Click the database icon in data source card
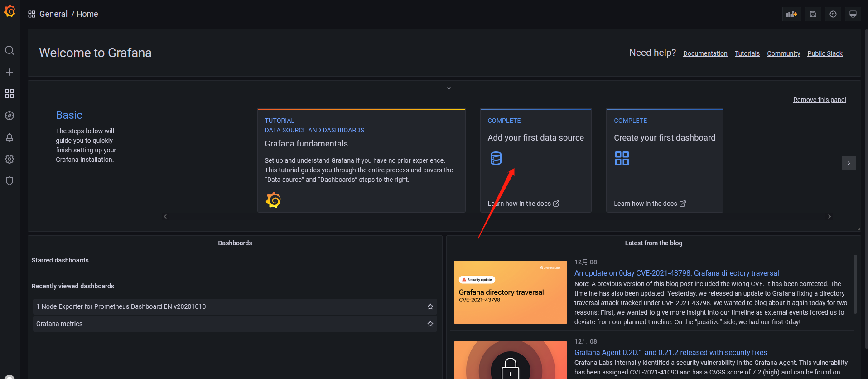Image resolution: width=868 pixels, height=379 pixels. tap(496, 158)
